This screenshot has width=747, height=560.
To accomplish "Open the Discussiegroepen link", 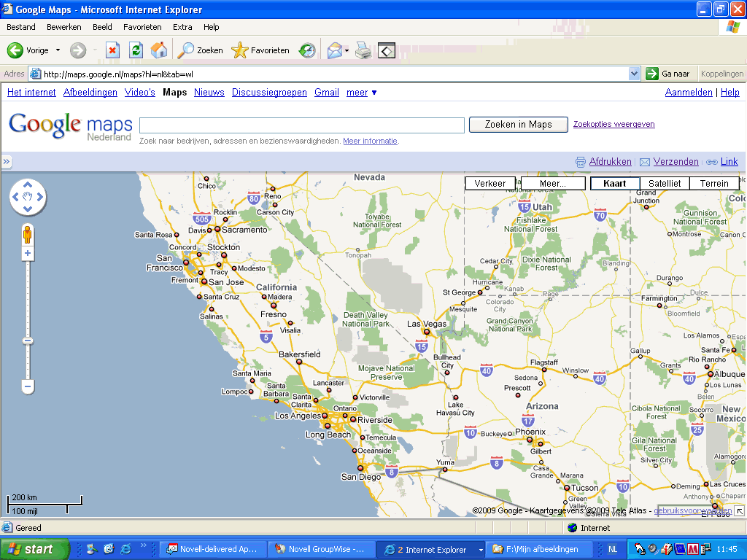I will (x=269, y=93).
